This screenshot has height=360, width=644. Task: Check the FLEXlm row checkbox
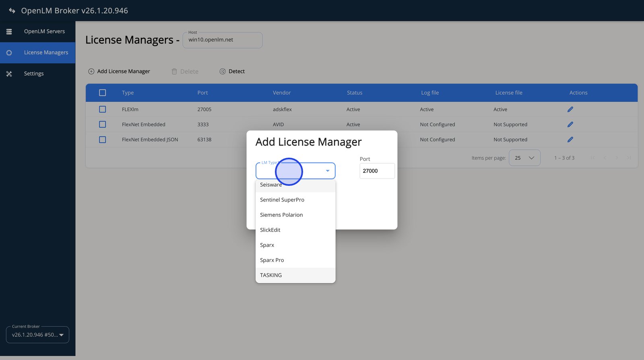tap(103, 109)
